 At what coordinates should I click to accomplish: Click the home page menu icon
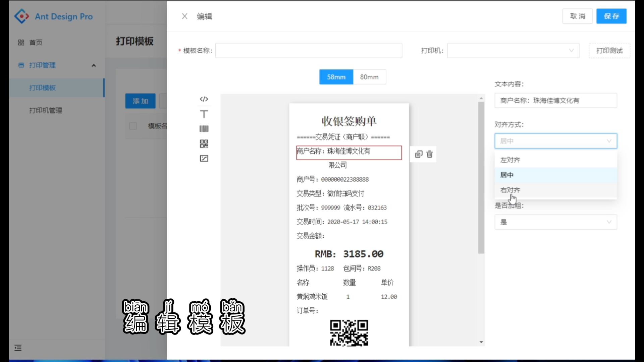(x=21, y=43)
